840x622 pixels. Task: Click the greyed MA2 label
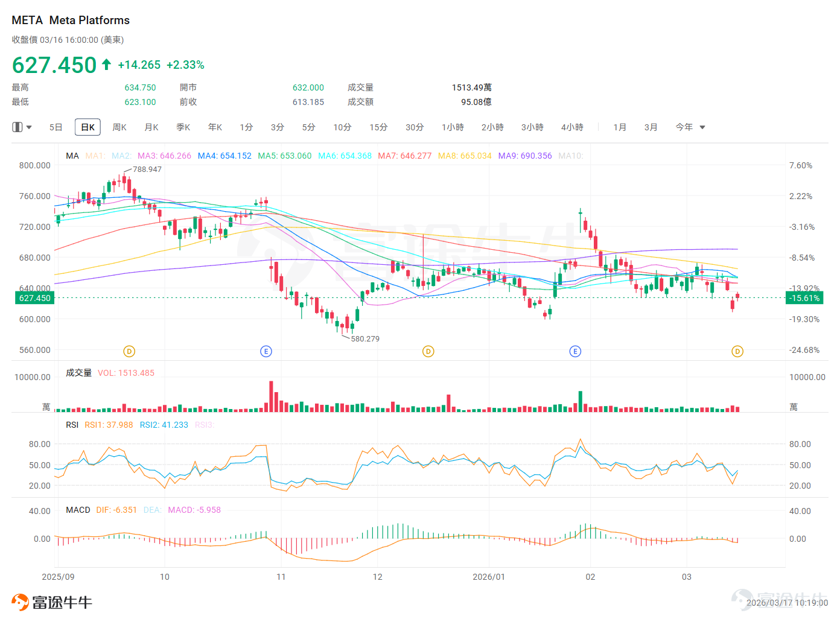click(122, 156)
